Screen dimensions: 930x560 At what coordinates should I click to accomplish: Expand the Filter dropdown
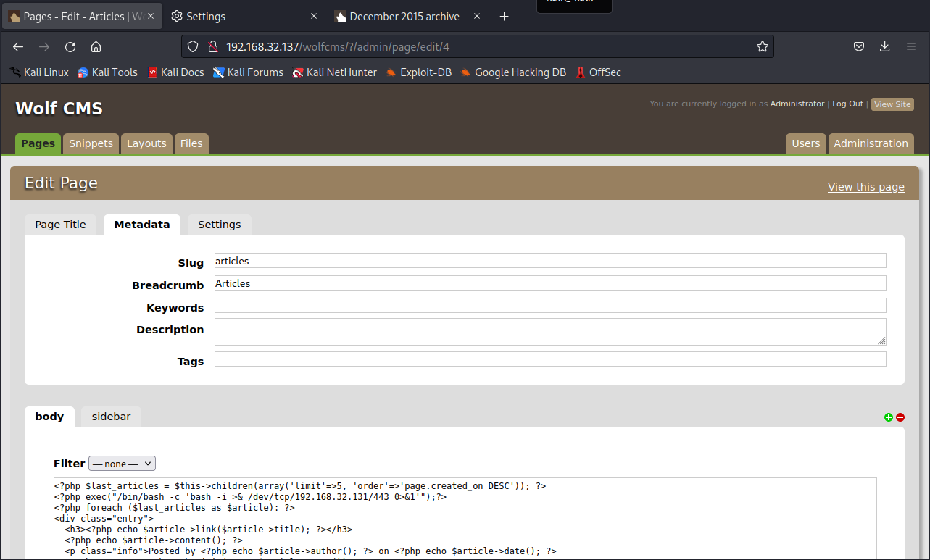coord(122,464)
